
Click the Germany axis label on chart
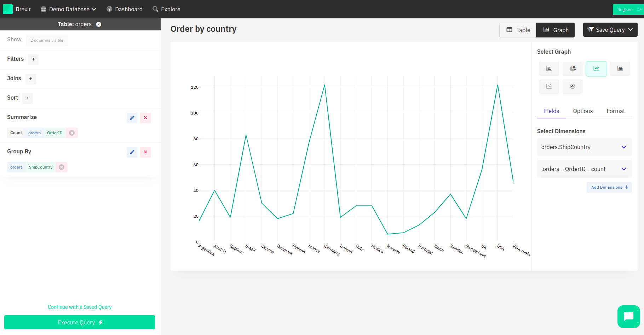click(x=332, y=249)
